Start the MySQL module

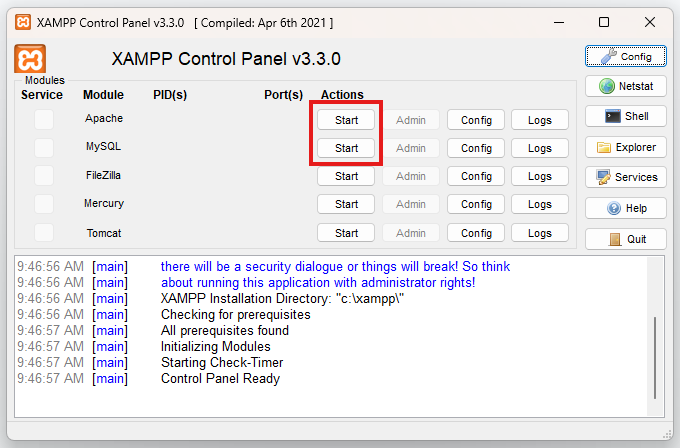click(346, 148)
